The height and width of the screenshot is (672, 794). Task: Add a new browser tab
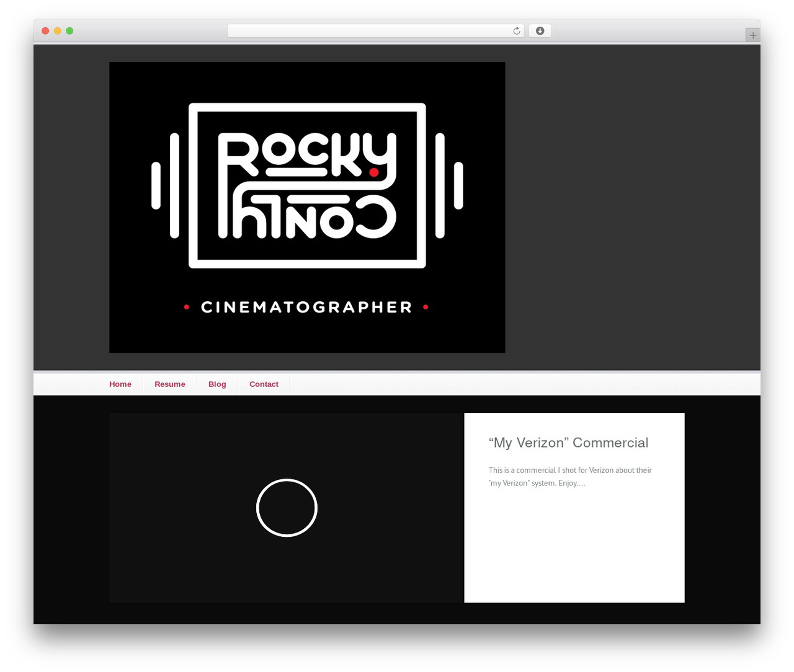point(752,35)
